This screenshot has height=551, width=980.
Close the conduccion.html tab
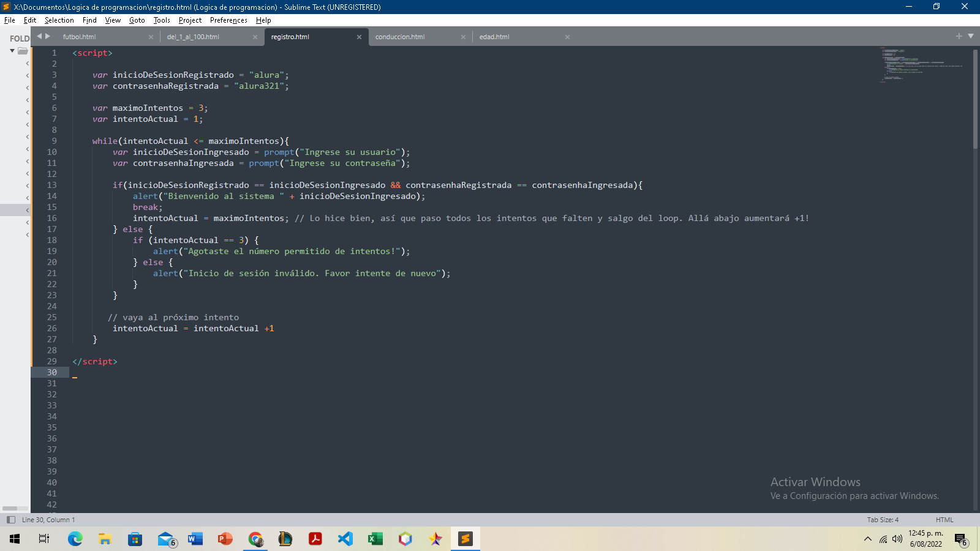(x=463, y=37)
